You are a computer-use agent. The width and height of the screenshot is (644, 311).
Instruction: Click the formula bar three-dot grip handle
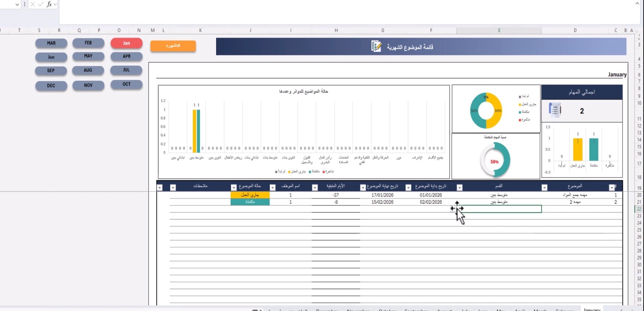[24, 4]
